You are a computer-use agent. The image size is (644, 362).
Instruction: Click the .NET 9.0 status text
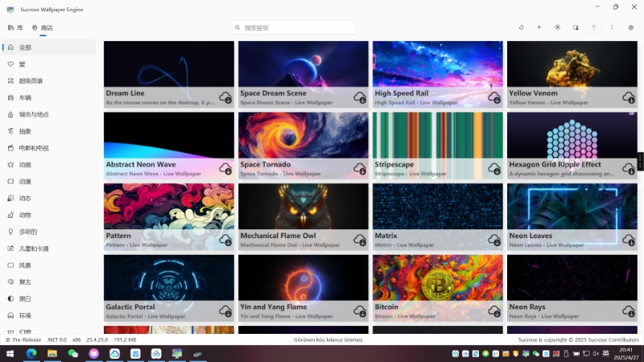click(56, 339)
